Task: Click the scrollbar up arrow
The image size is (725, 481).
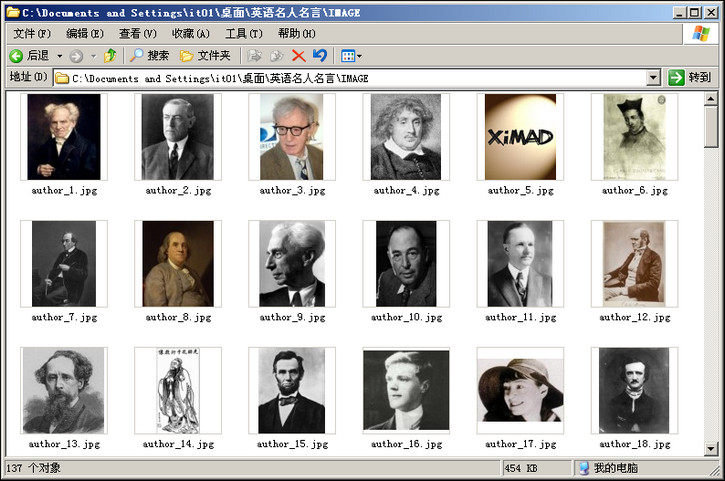Action: point(711,99)
